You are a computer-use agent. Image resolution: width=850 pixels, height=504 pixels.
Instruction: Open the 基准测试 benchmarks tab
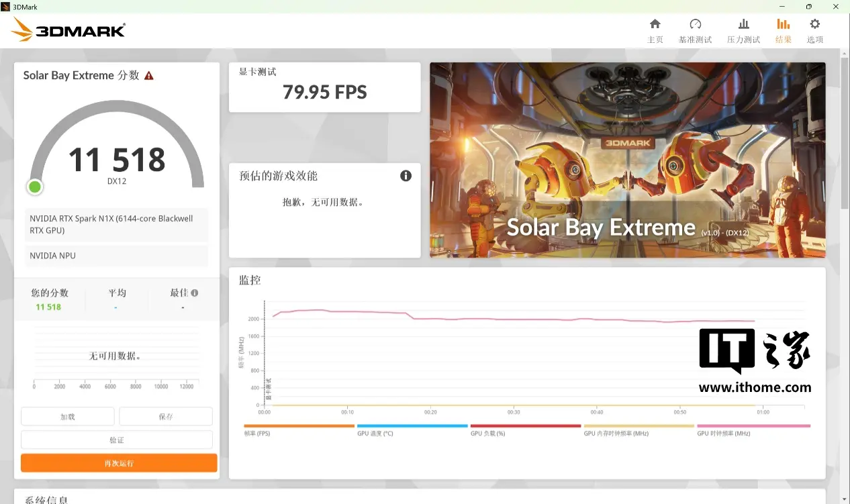[695, 31]
